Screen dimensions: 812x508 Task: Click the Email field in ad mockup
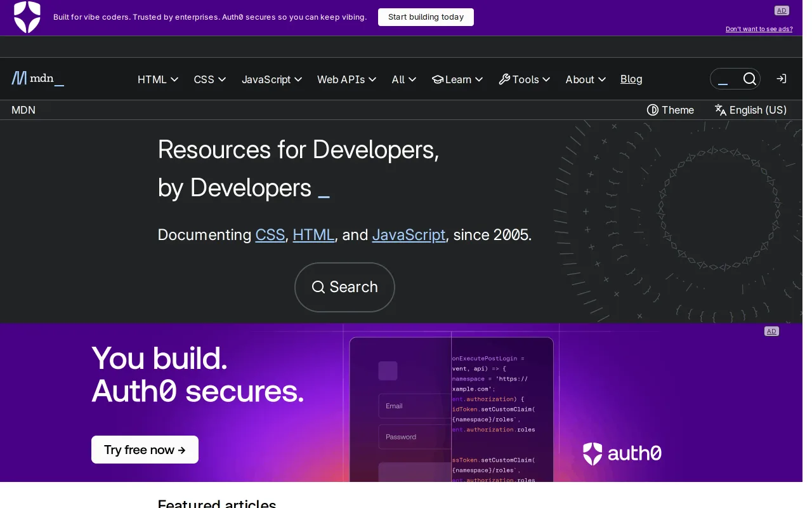415,406
